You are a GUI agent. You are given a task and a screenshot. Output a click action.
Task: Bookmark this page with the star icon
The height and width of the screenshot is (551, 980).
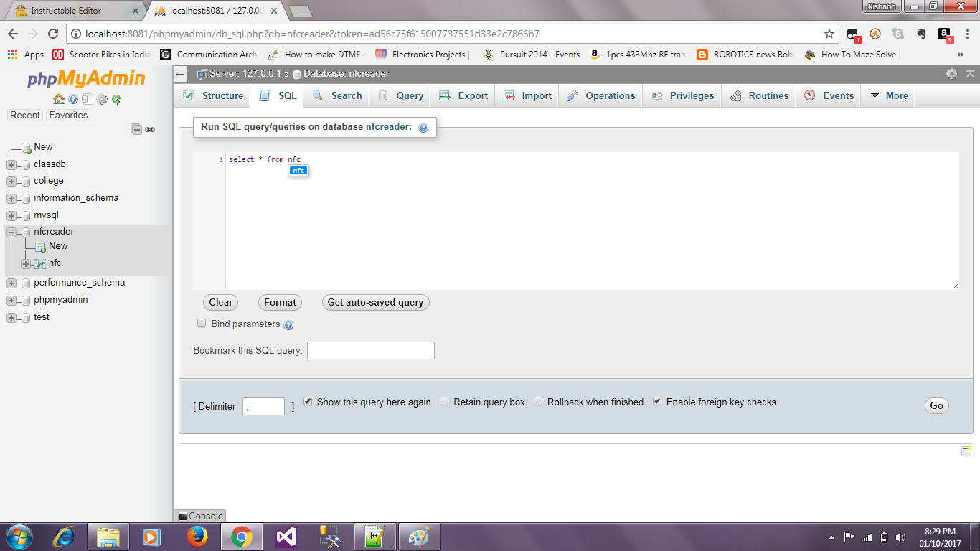829,34
